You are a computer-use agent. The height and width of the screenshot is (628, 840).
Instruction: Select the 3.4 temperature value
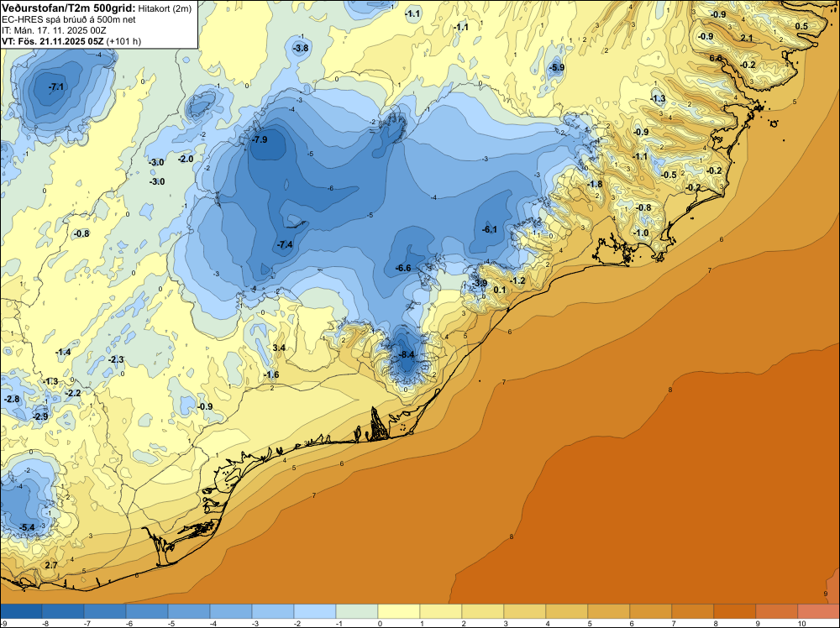coord(279,348)
